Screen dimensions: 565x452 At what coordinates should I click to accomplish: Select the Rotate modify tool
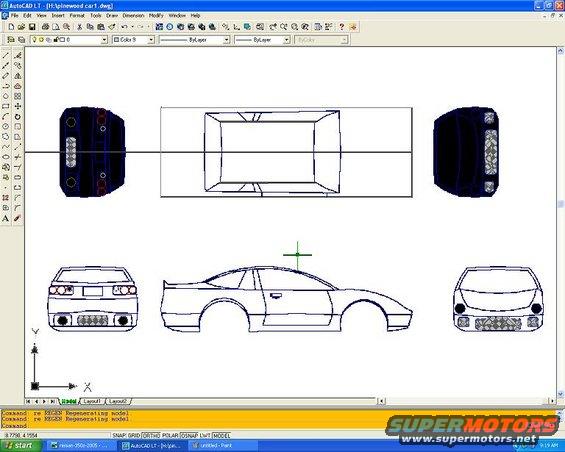coord(18,116)
